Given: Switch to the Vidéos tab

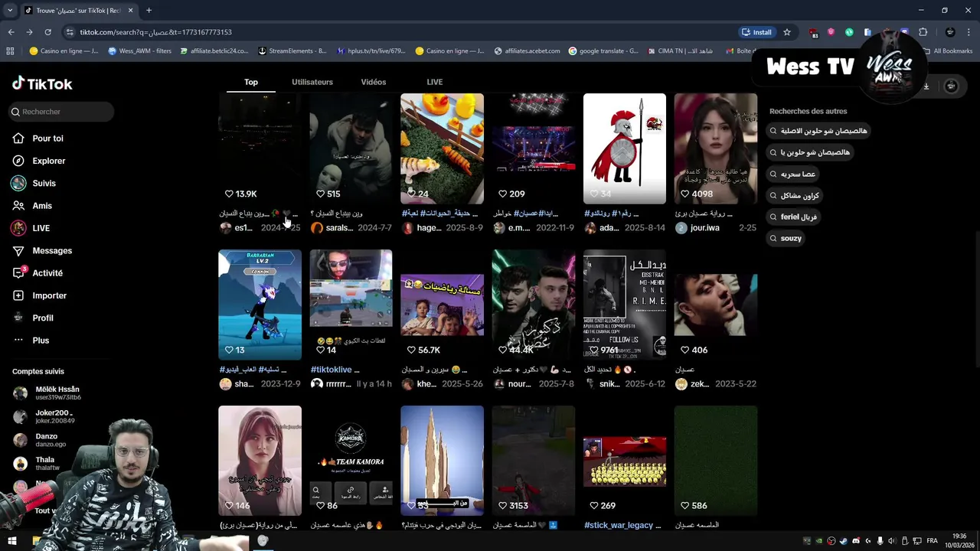Looking at the screenshot, I should pyautogui.click(x=374, y=82).
